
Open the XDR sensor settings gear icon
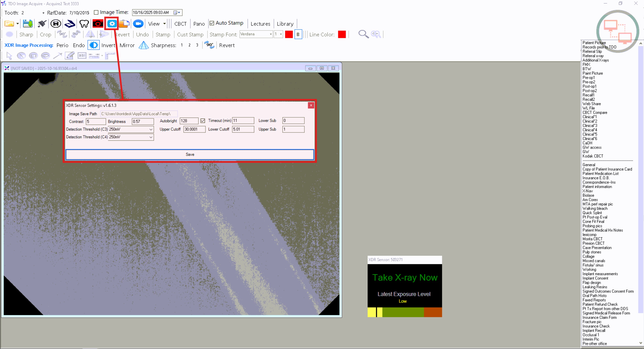click(112, 24)
